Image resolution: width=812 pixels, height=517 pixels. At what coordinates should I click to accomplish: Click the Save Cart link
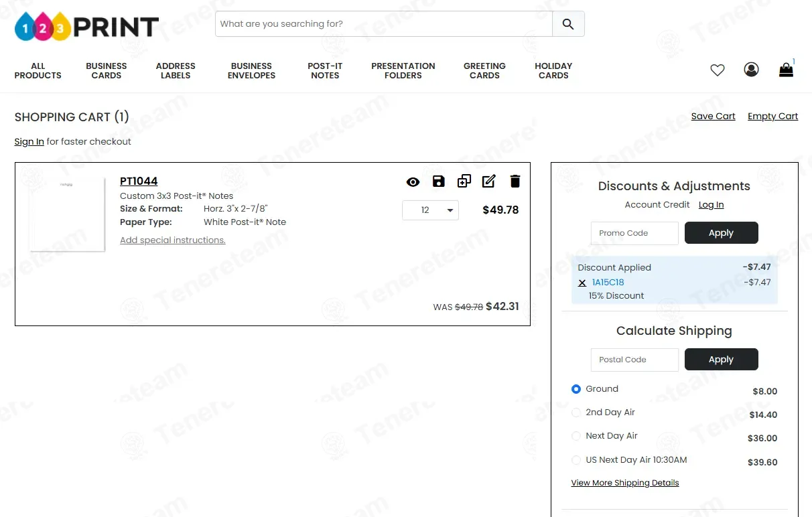pos(713,117)
